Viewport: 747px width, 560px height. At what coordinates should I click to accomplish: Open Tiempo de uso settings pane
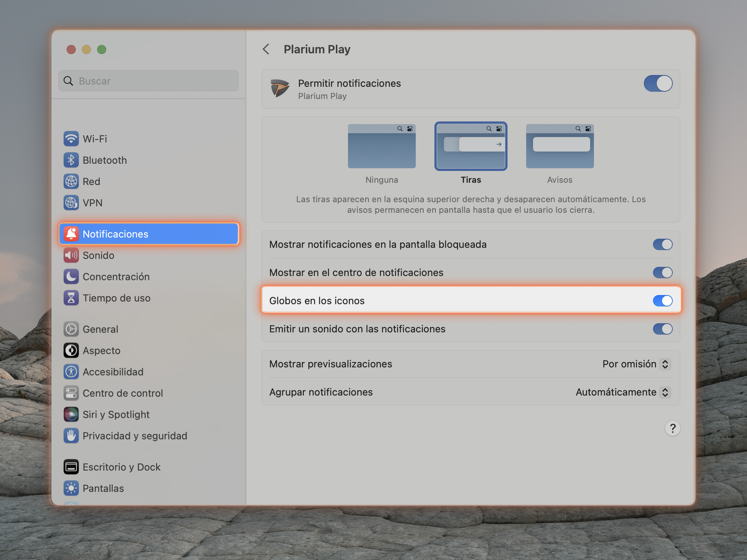click(148, 298)
